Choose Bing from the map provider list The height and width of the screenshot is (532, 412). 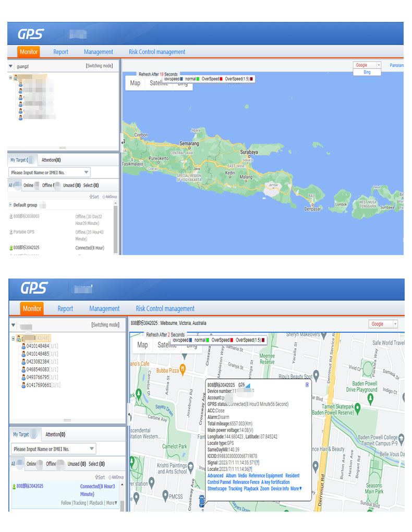tap(367, 72)
